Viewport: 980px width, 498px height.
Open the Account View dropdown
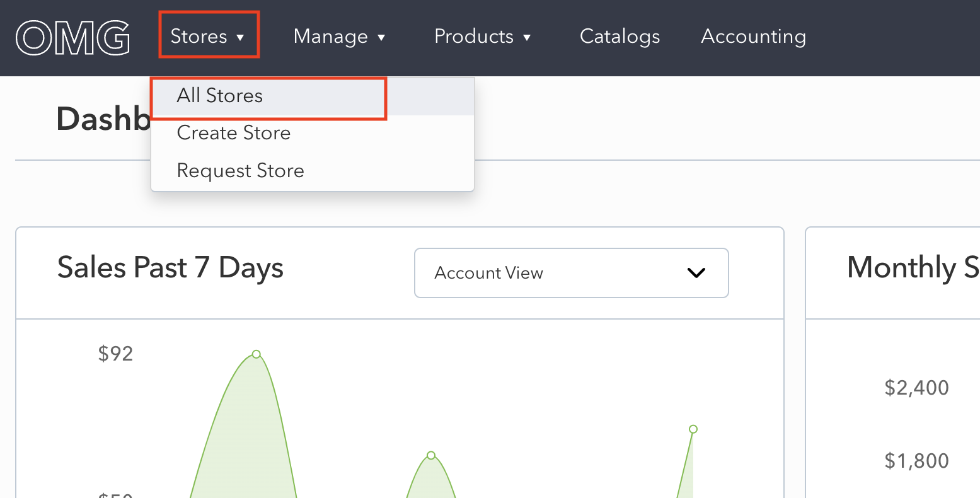click(x=571, y=273)
